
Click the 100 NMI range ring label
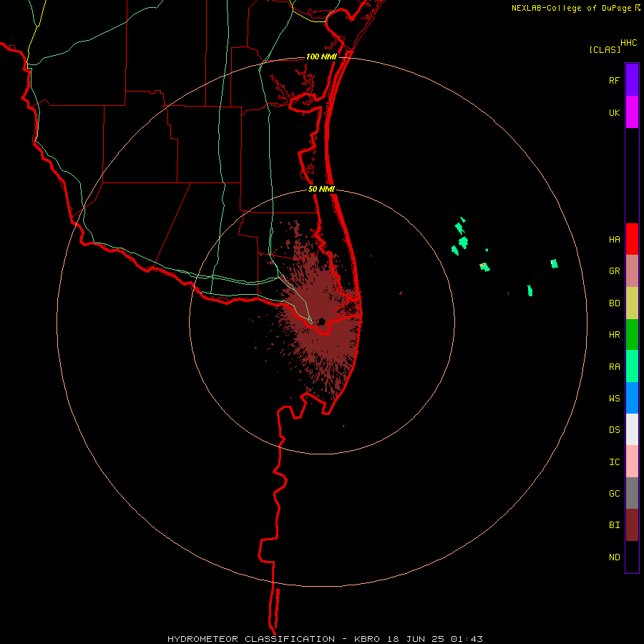pyautogui.click(x=321, y=57)
